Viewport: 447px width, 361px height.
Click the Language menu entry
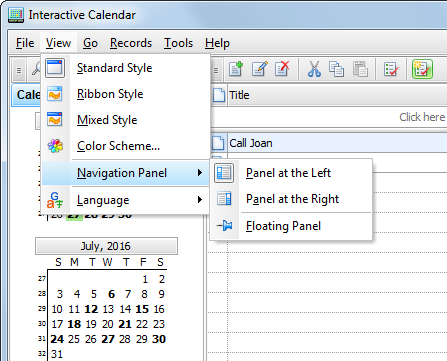(126, 200)
